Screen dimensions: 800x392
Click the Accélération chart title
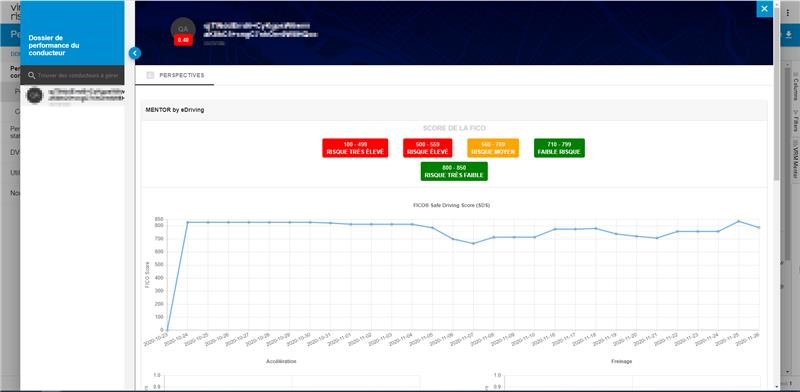click(281, 361)
